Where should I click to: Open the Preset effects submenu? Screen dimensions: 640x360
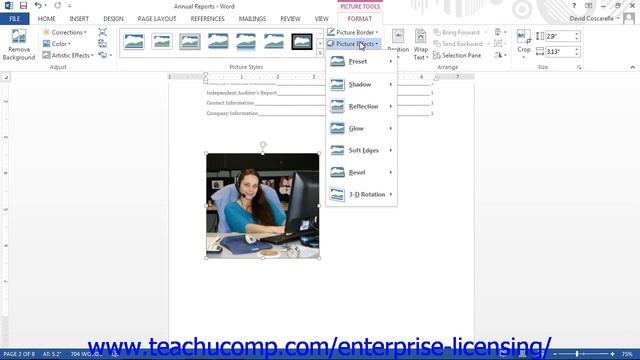(361, 62)
